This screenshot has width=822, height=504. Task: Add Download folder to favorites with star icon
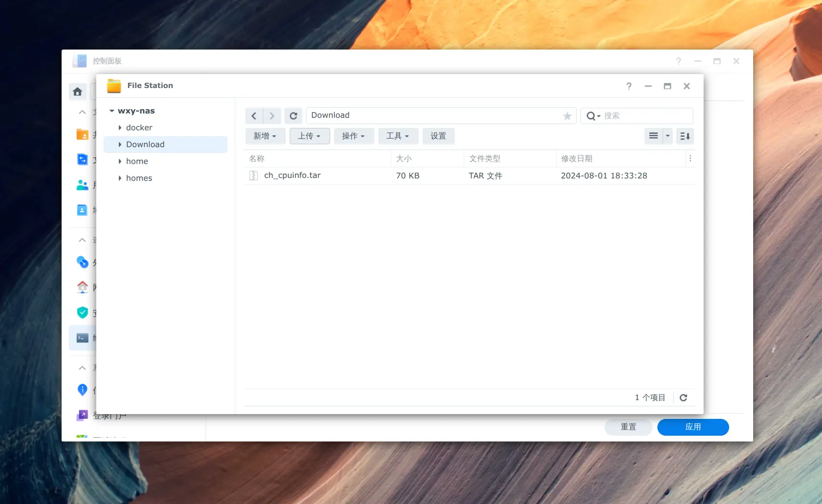point(567,116)
